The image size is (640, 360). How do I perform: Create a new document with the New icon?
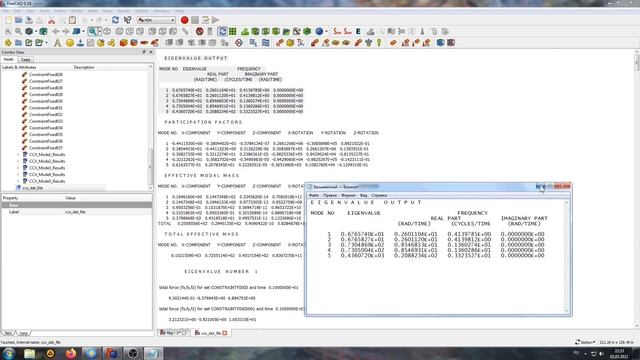(x=8, y=20)
